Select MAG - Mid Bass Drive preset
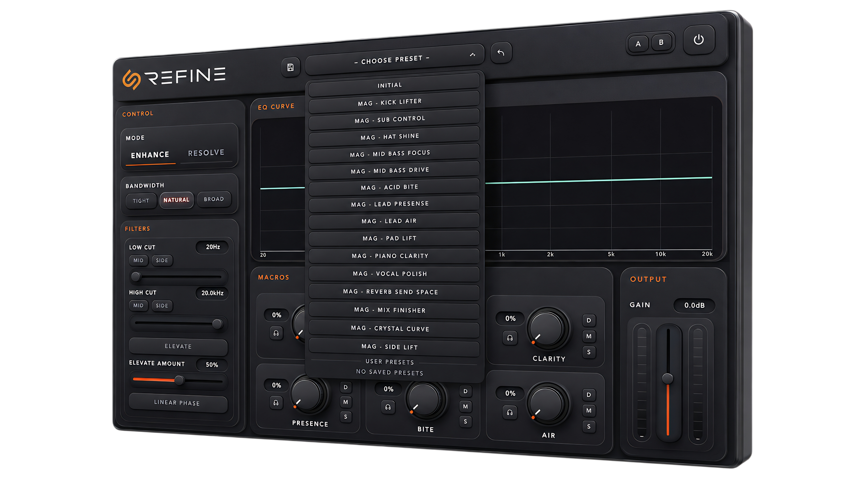This screenshot has height=488, width=868. point(394,171)
